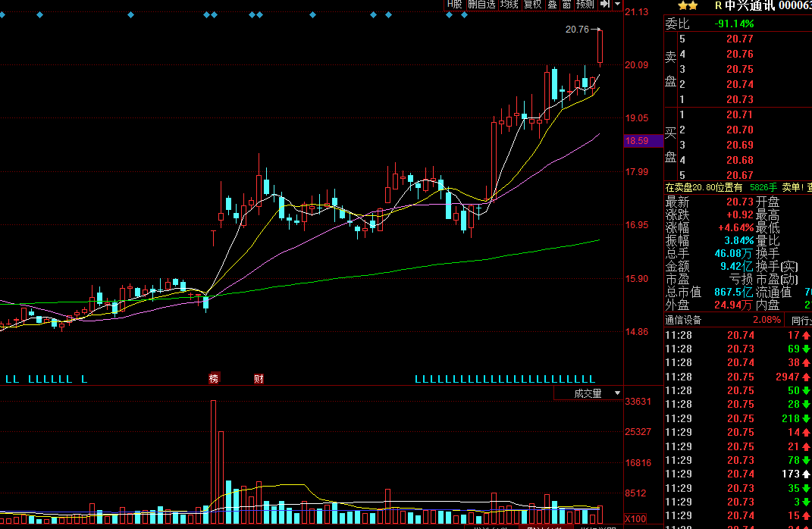Click the gold star rating icon
Screen dimensions: 812x529
click(677, 5)
